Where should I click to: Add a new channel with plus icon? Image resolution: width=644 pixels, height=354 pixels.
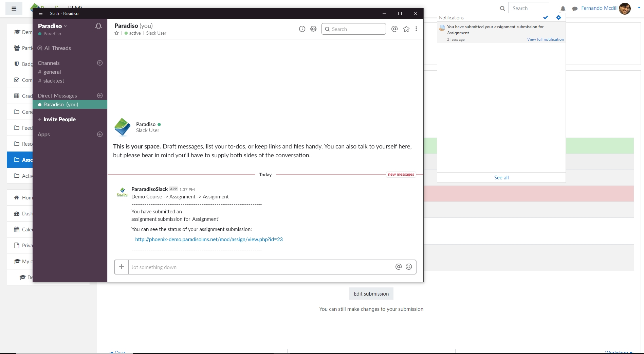coord(100,63)
